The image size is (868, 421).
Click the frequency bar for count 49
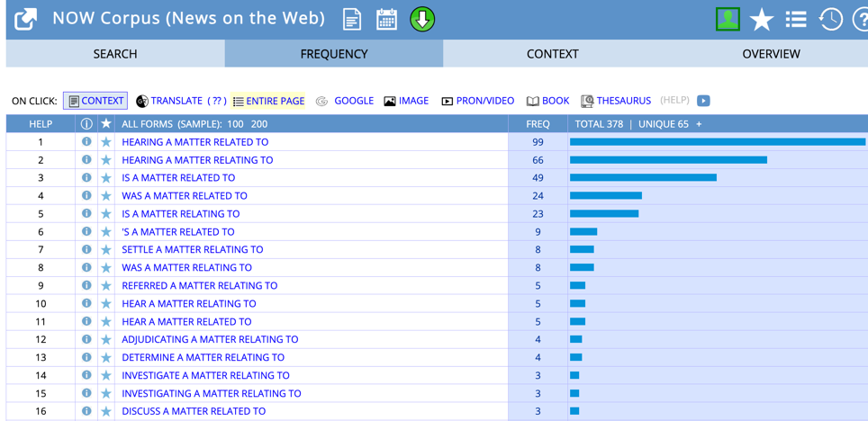coord(643,177)
